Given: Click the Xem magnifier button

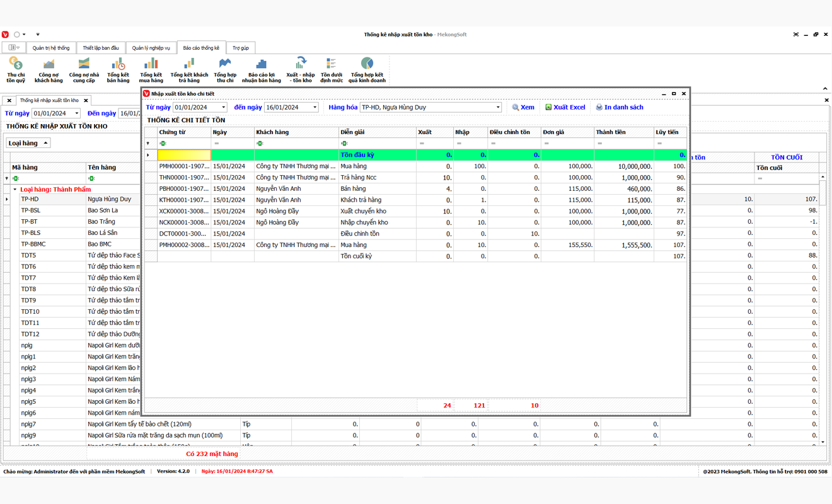Looking at the screenshot, I should (x=523, y=107).
